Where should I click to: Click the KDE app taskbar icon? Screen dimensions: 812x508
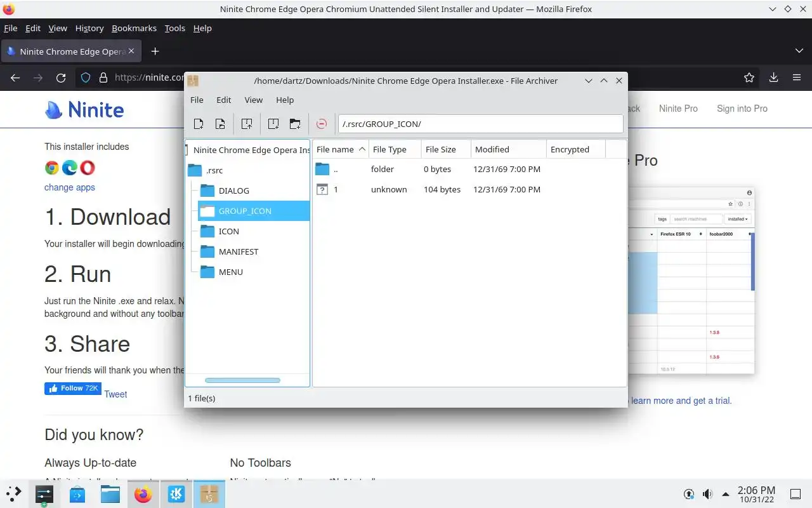(x=176, y=493)
